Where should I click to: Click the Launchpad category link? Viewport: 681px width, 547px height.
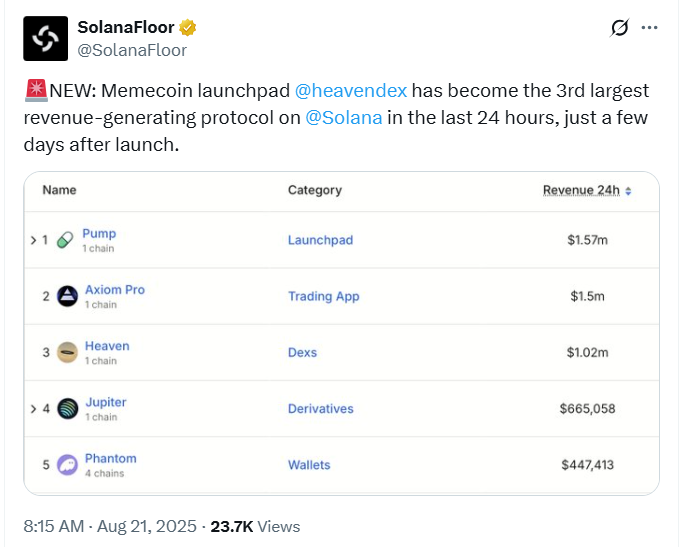pos(320,240)
